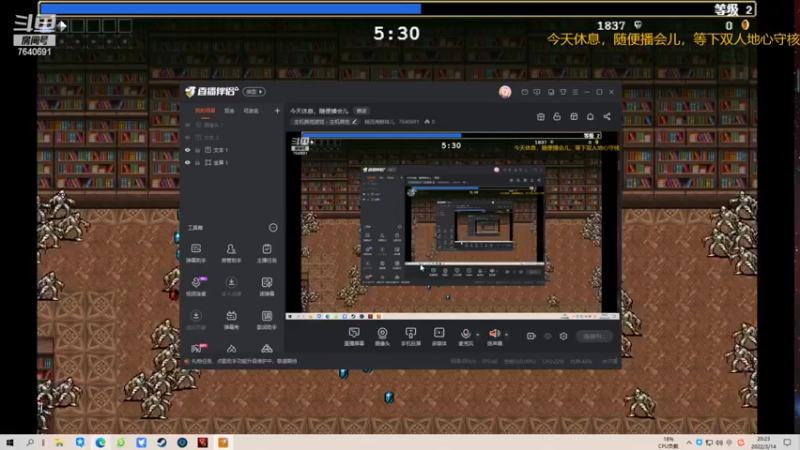Image resolution: width=800 pixels, height=450 pixels.
Task: Mute the 麦克风 microphone
Action: [466, 337]
